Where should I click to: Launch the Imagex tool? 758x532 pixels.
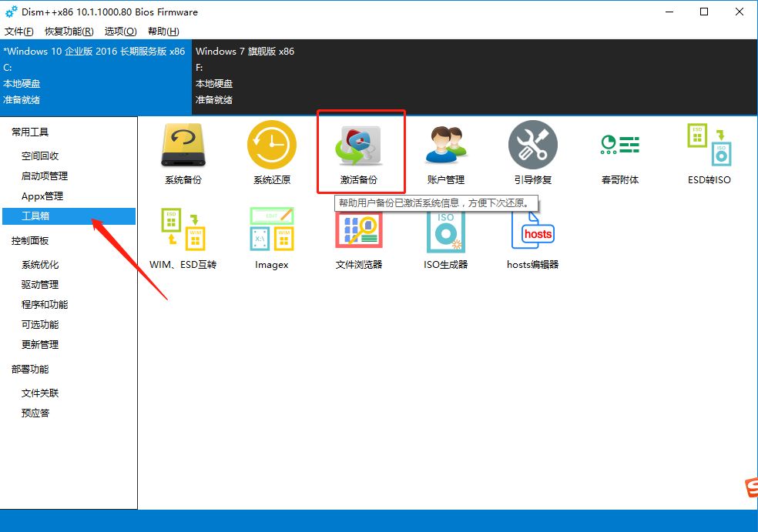(x=272, y=238)
